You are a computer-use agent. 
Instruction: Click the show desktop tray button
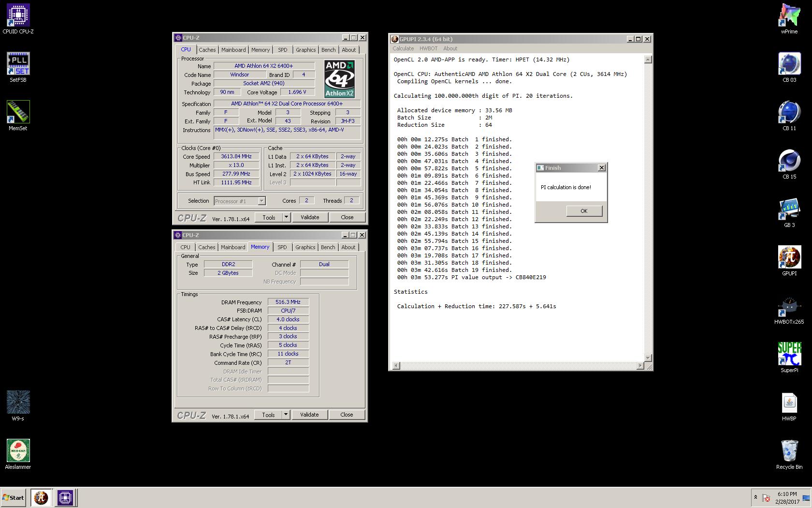point(806,498)
